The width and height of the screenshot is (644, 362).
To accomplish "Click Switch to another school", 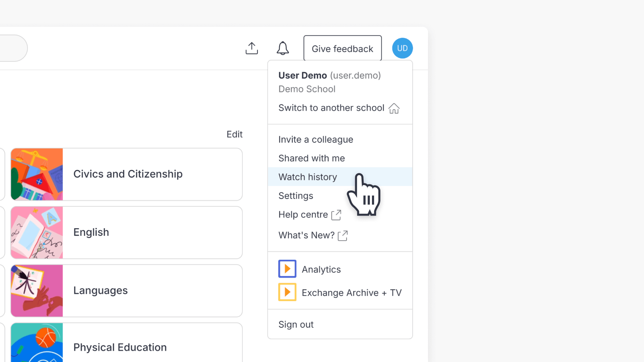I will click(331, 108).
